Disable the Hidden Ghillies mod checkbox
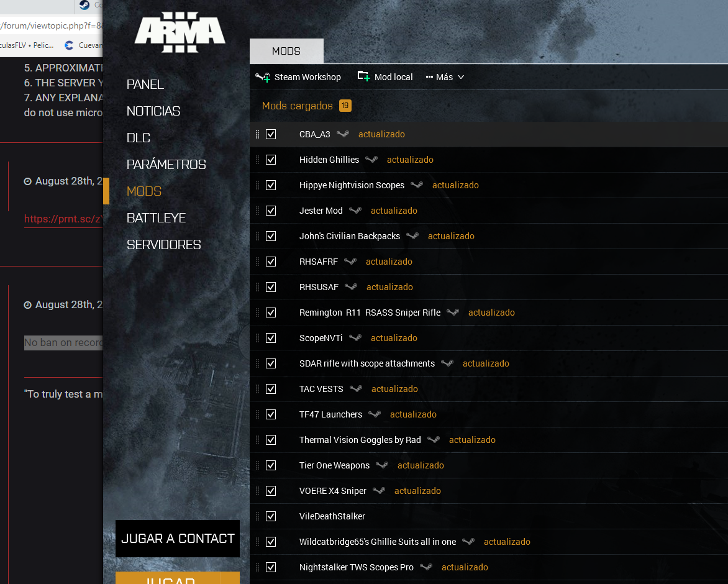 271,160
